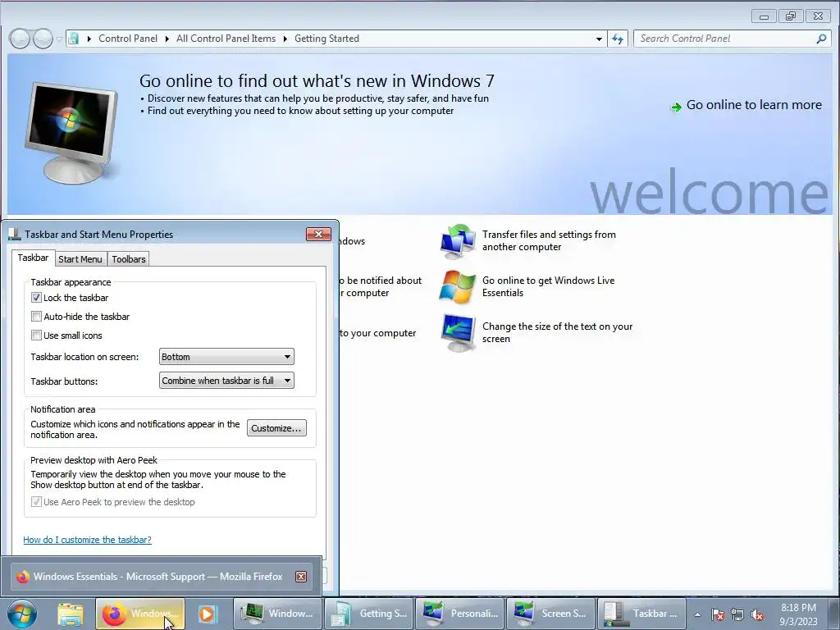Image resolution: width=840 pixels, height=630 pixels.
Task: Switch to the Firefox taskbar button
Action: [140, 614]
